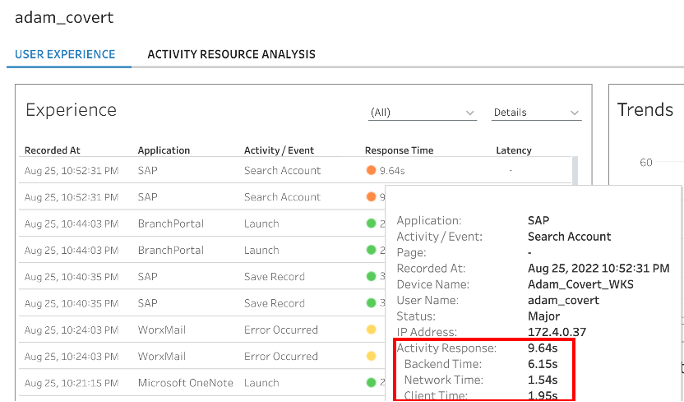Click the Response Time column header

point(399,150)
